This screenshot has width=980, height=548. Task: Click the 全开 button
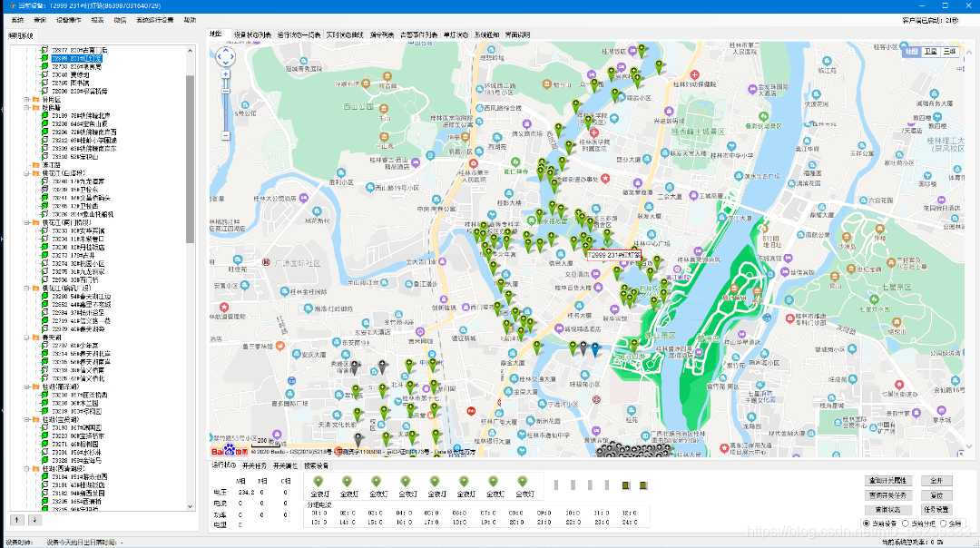point(936,480)
